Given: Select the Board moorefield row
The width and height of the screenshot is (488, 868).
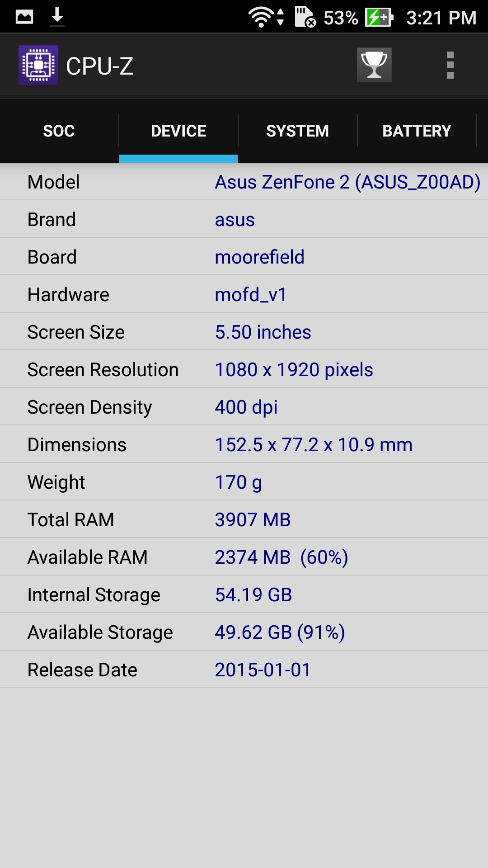Looking at the screenshot, I should [244, 257].
